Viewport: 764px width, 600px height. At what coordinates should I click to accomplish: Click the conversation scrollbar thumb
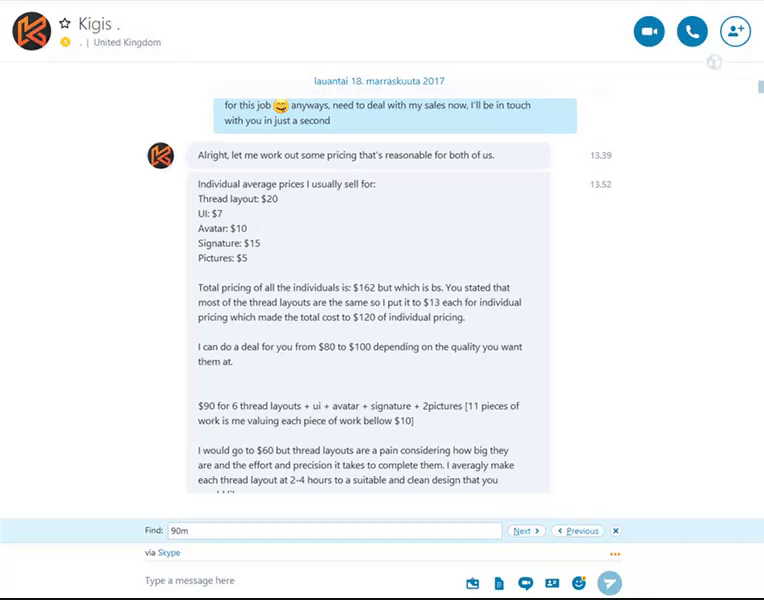pos(761,87)
